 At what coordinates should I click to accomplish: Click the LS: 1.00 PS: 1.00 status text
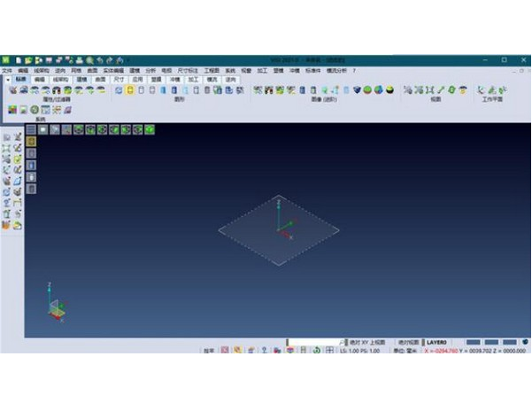[x=359, y=351]
